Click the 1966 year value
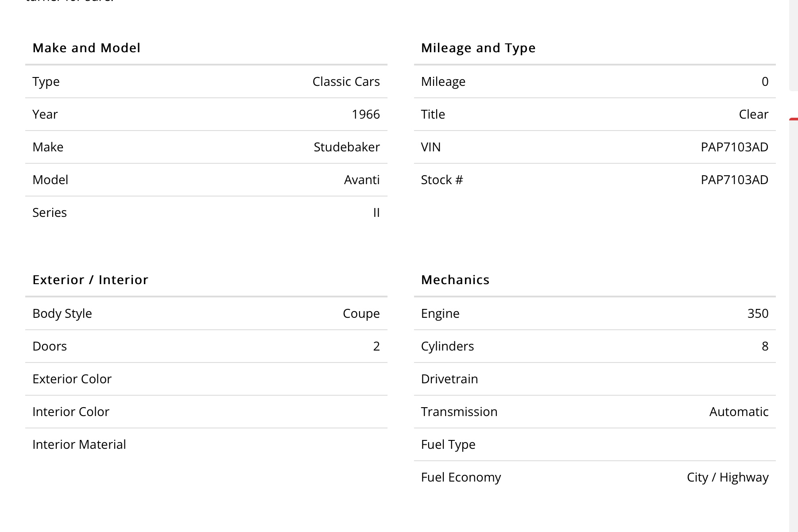Screen dimensions: 798x532 pyautogui.click(x=366, y=114)
